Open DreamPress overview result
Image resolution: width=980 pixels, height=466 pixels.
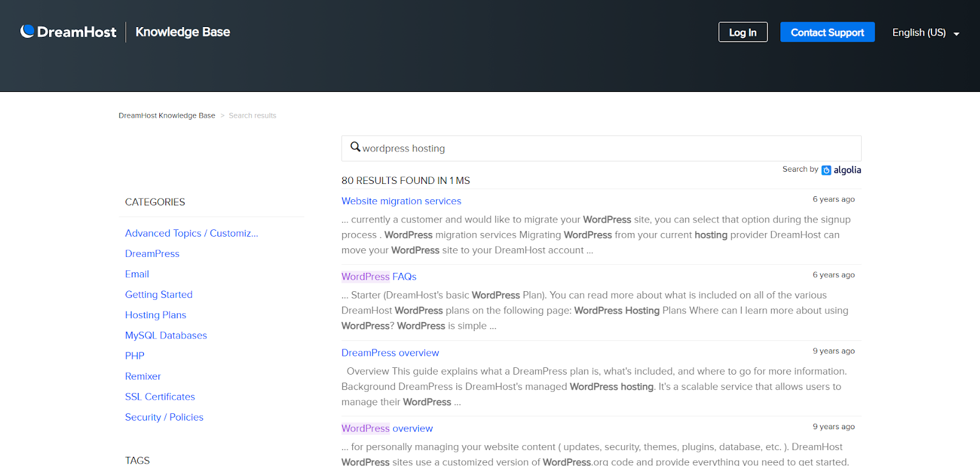390,353
